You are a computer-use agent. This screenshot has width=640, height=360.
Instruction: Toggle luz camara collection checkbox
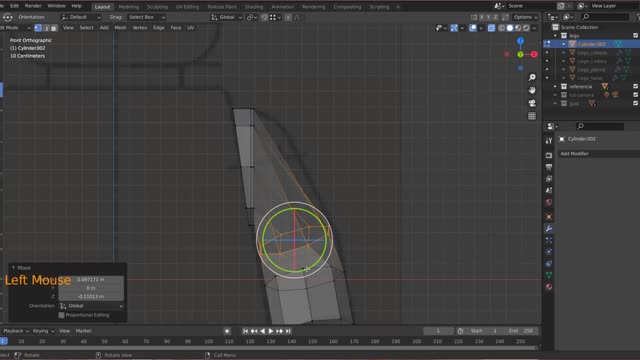pos(636,95)
